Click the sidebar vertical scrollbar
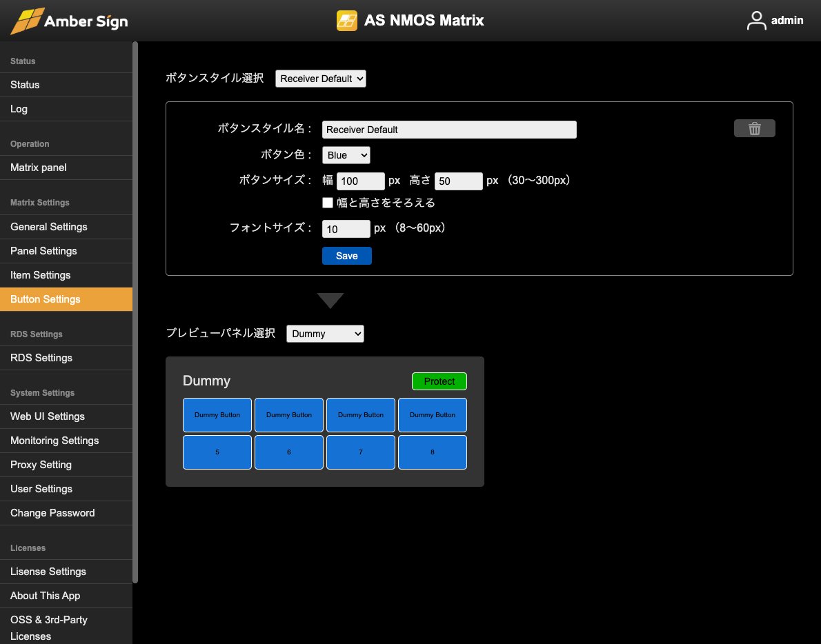821x644 pixels. click(x=135, y=310)
